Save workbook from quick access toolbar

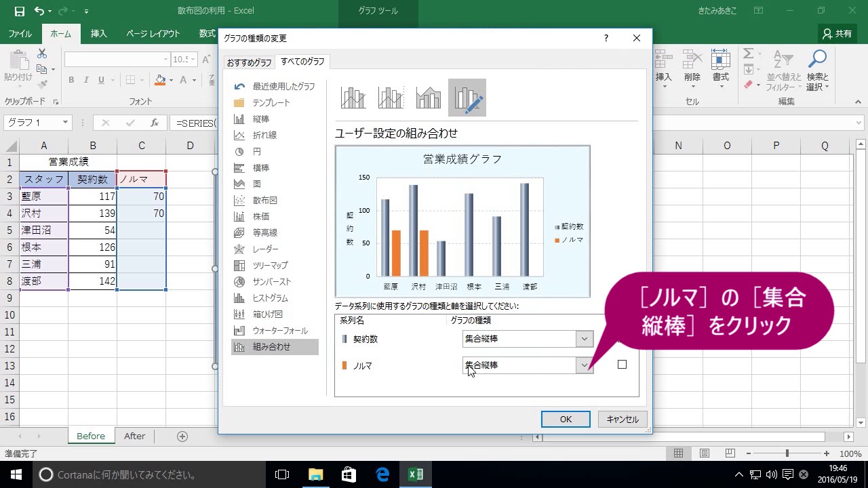click(19, 11)
